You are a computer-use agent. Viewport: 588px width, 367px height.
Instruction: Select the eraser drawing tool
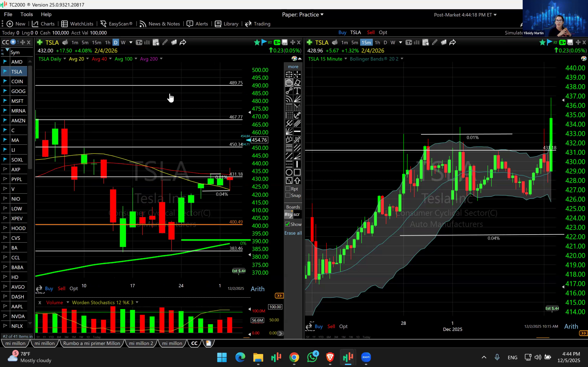tap(297, 83)
